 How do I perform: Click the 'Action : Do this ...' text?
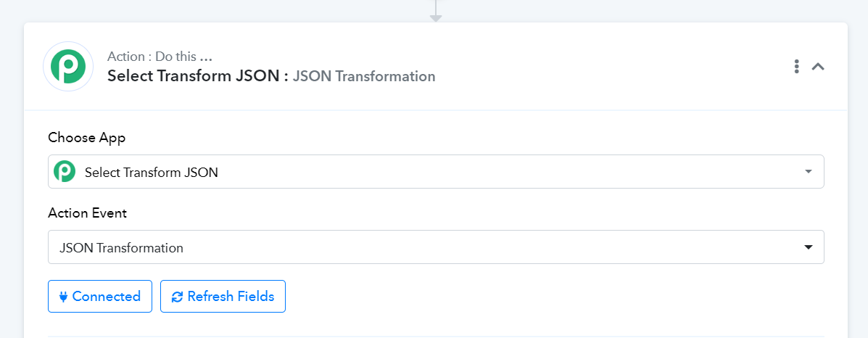pyautogui.click(x=160, y=57)
